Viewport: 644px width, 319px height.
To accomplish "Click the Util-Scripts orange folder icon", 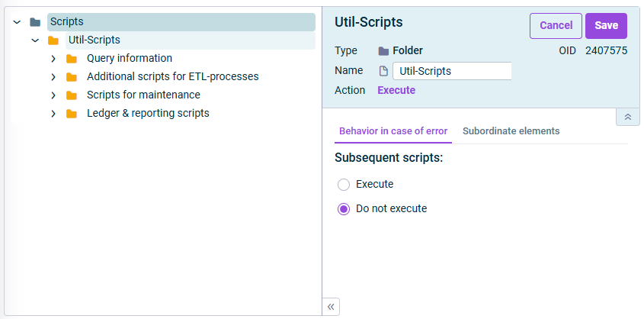I will click(53, 40).
